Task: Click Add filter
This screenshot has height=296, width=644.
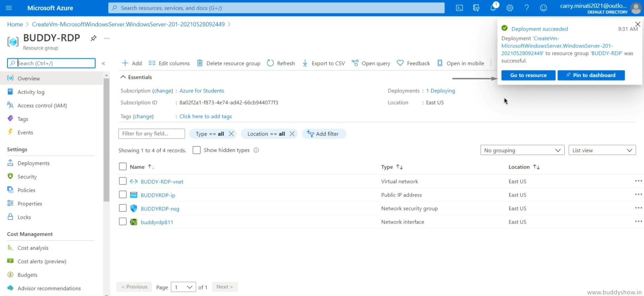Action: click(324, 134)
